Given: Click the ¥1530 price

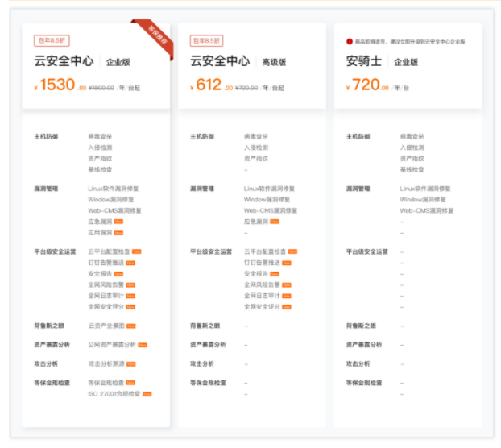Looking at the screenshot, I should click(60, 85).
